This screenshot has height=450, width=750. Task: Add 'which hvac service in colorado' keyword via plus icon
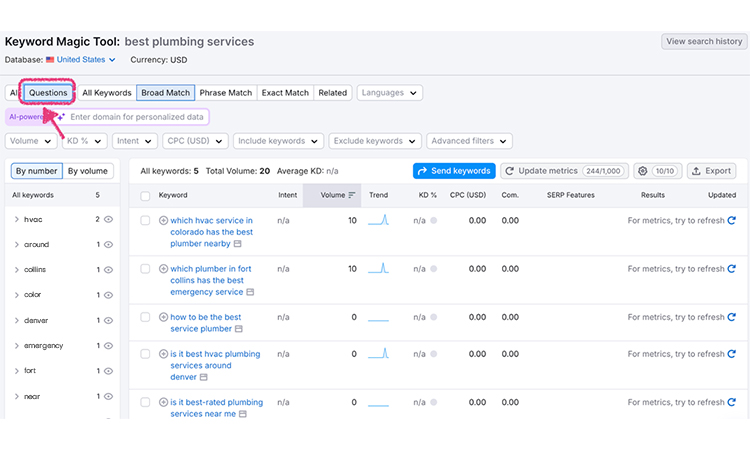(163, 220)
